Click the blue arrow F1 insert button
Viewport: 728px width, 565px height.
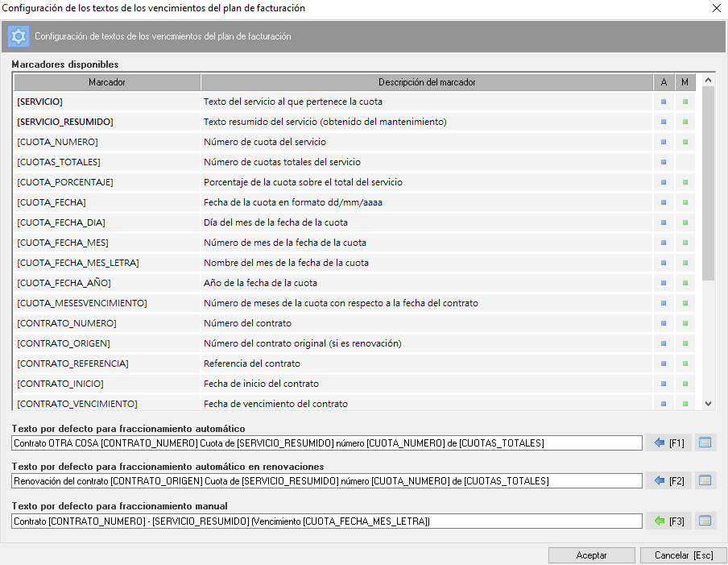click(x=668, y=443)
